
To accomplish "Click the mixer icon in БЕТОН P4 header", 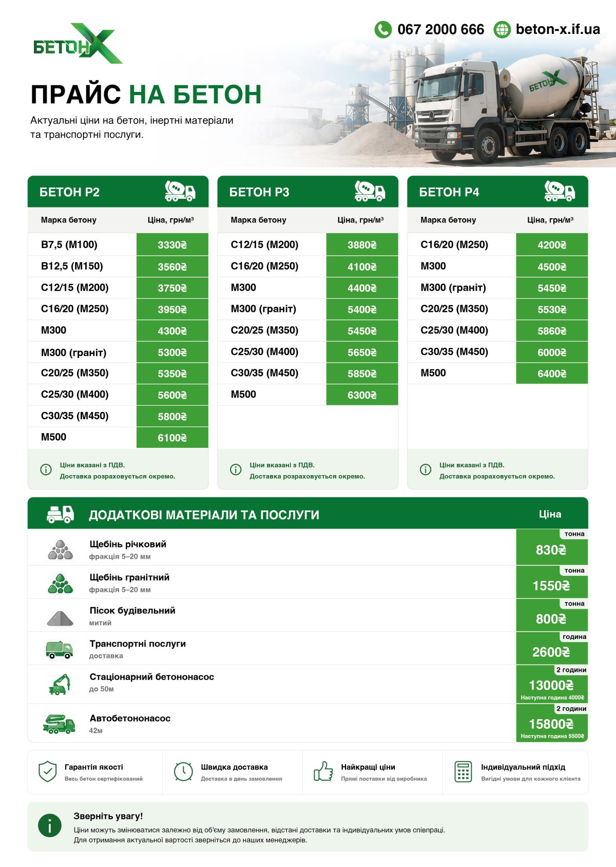I will (560, 191).
